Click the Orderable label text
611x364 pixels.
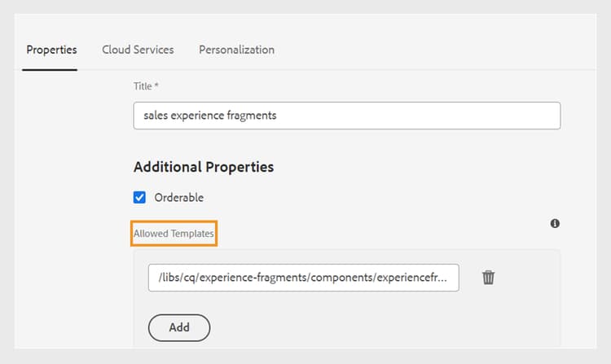[178, 197]
